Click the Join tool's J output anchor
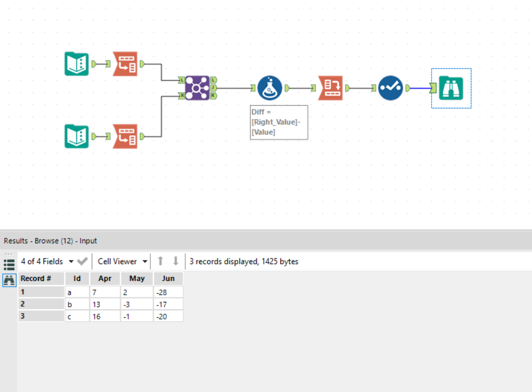532x392 pixels. click(x=214, y=88)
